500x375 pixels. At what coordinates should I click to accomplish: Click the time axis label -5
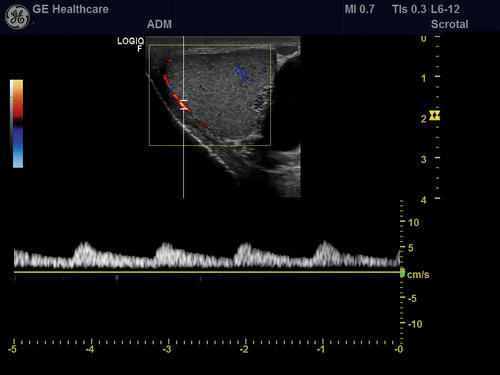pos(12,349)
